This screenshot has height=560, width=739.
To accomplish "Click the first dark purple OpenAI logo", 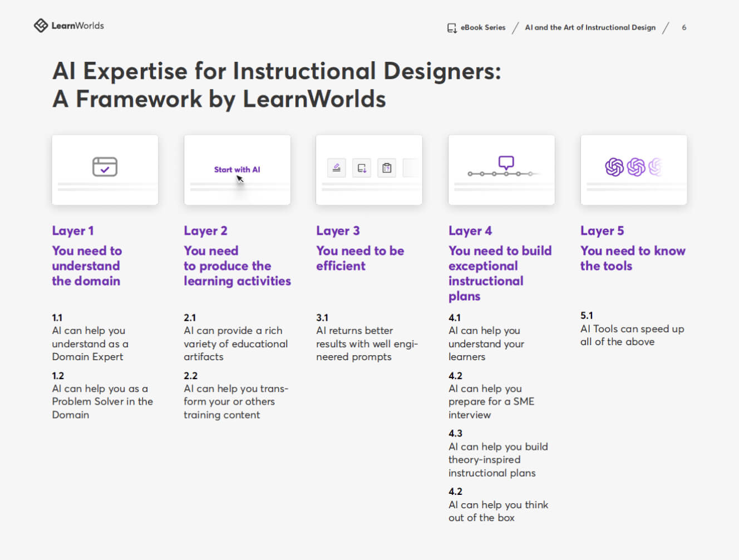I will point(614,167).
